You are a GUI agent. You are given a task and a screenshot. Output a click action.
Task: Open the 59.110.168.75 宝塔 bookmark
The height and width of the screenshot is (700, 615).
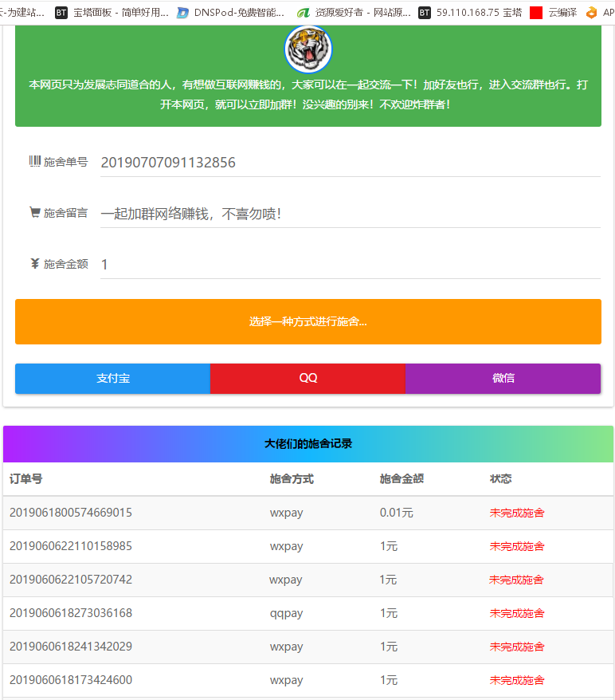tap(471, 13)
